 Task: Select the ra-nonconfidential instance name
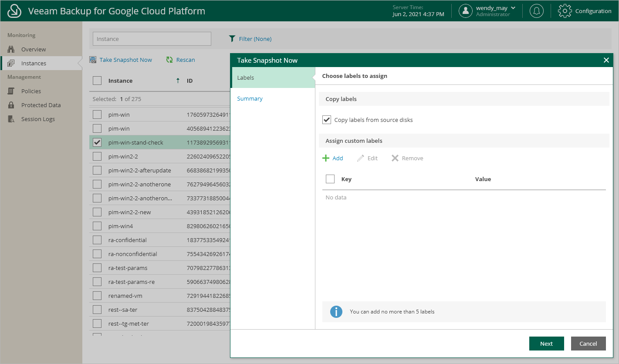point(133,254)
